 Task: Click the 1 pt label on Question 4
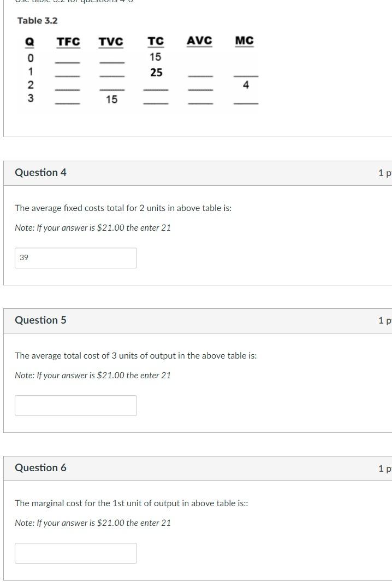[x=386, y=172]
